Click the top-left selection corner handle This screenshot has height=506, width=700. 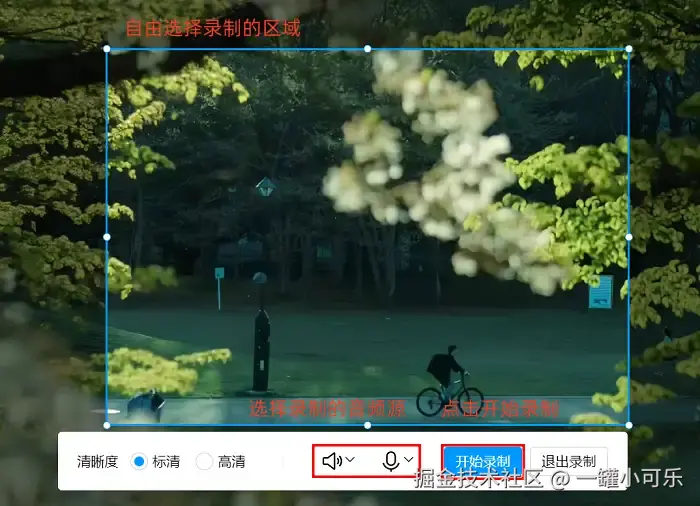107,49
